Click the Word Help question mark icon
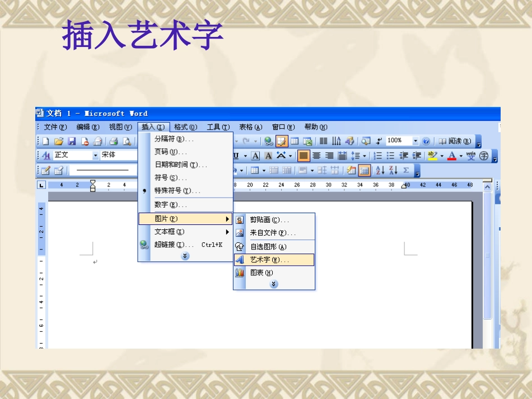 point(426,141)
